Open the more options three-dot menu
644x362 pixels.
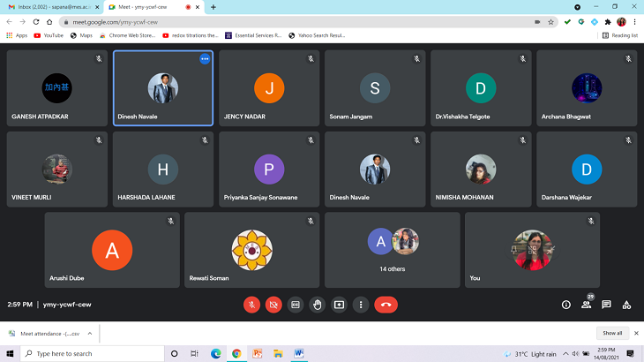click(x=360, y=305)
